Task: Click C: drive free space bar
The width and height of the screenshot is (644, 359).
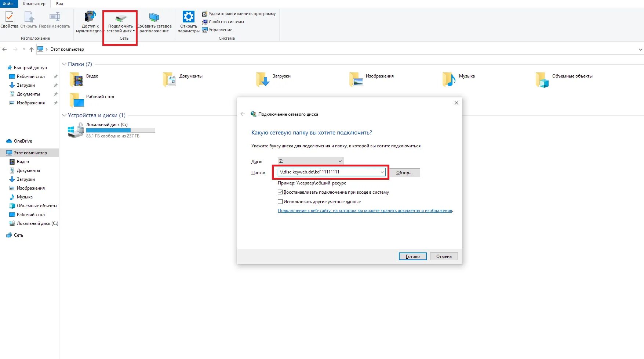Action: (x=120, y=130)
